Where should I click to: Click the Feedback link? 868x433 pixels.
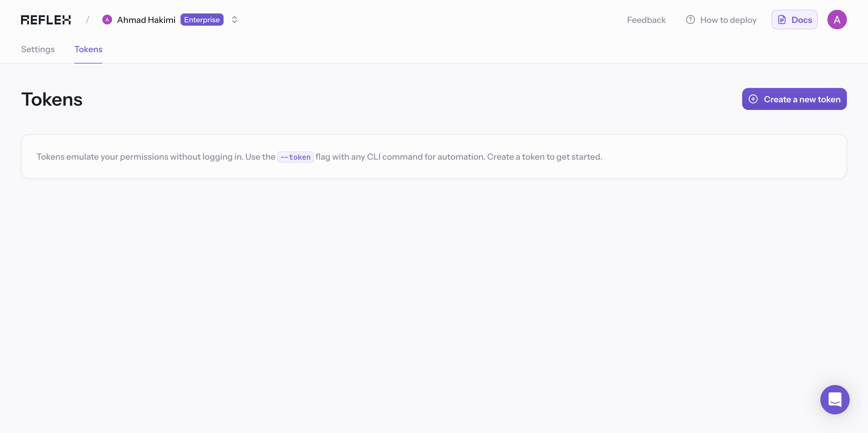646,20
